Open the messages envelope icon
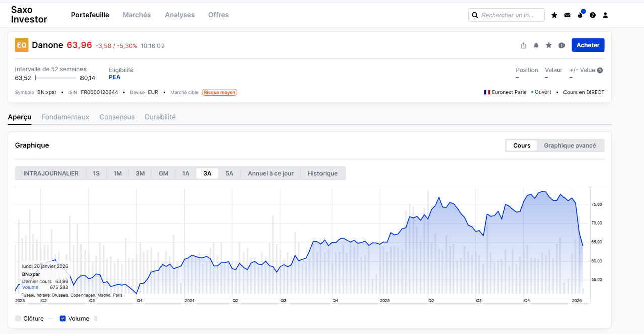Screen dimensions: 644x334 pos(567,15)
